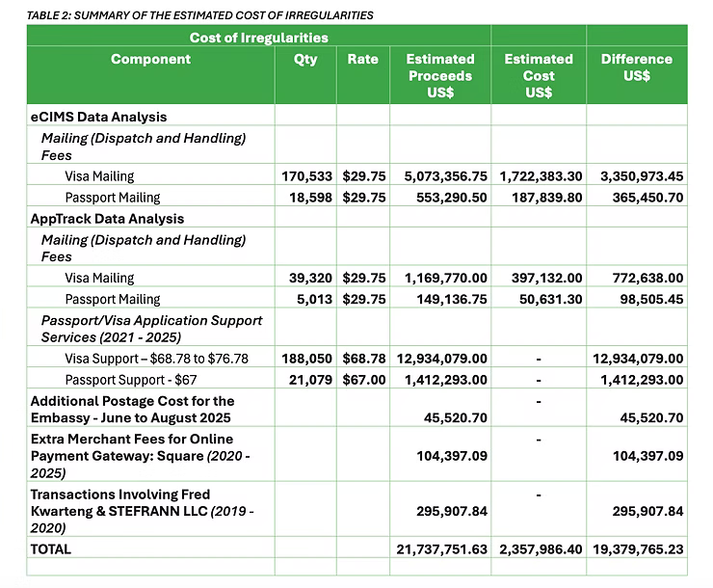
Task: Click the total cost 2,357,986.40
Action: point(541,549)
